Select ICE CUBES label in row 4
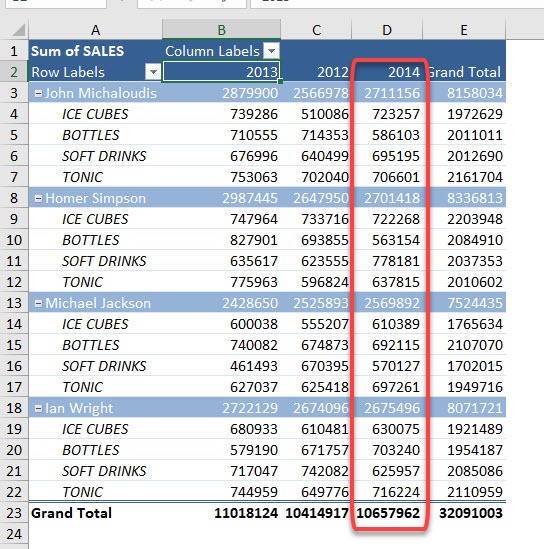The height and width of the screenshot is (549, 544). (95, 114)
